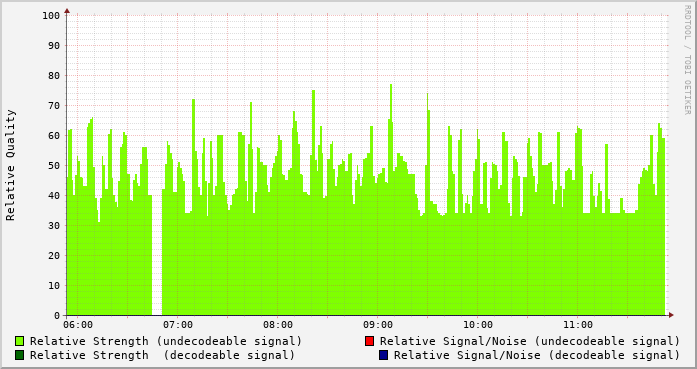Click the dark green decodeable strength swatch
The width and height of the screenshot is (697, 369).
coord(20,355)
